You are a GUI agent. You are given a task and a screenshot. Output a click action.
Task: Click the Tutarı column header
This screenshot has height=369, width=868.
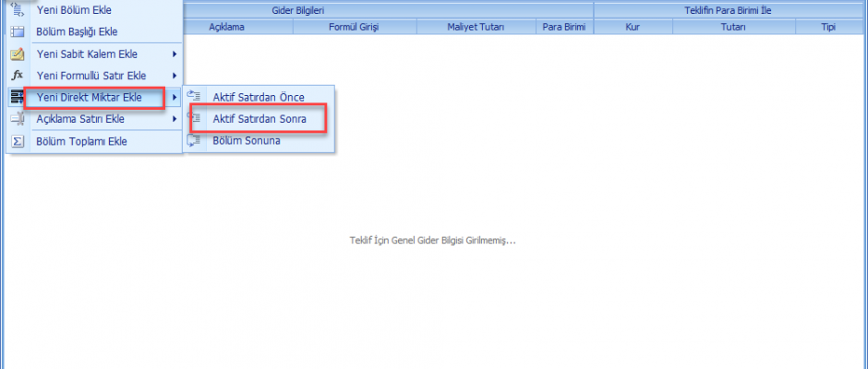(x=732, y=27)
